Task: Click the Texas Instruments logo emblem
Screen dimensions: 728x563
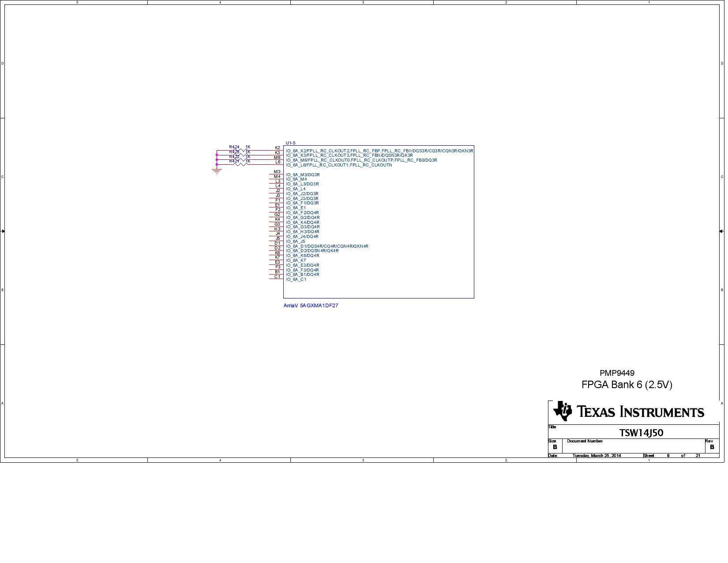Action: click(563, 411)
